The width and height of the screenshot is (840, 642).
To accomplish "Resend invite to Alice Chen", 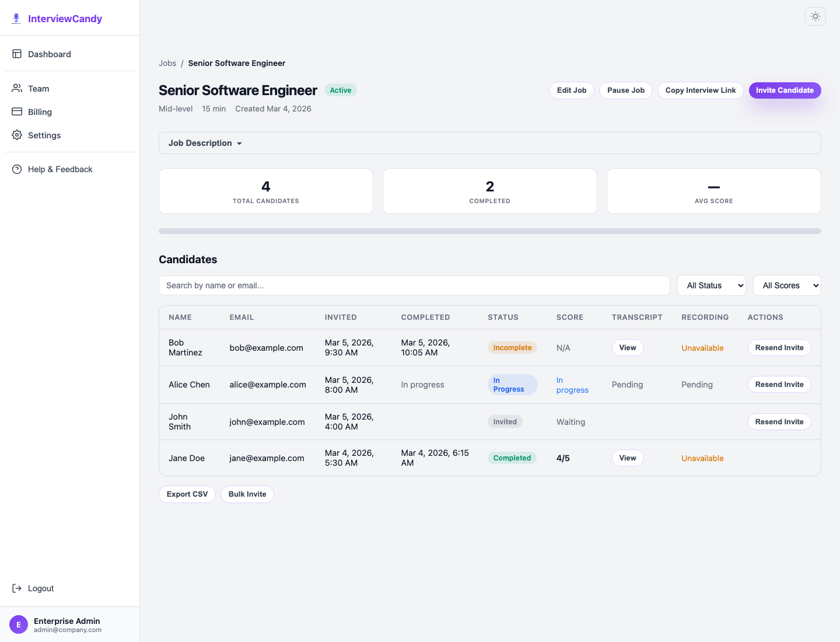I will (779, 384).
